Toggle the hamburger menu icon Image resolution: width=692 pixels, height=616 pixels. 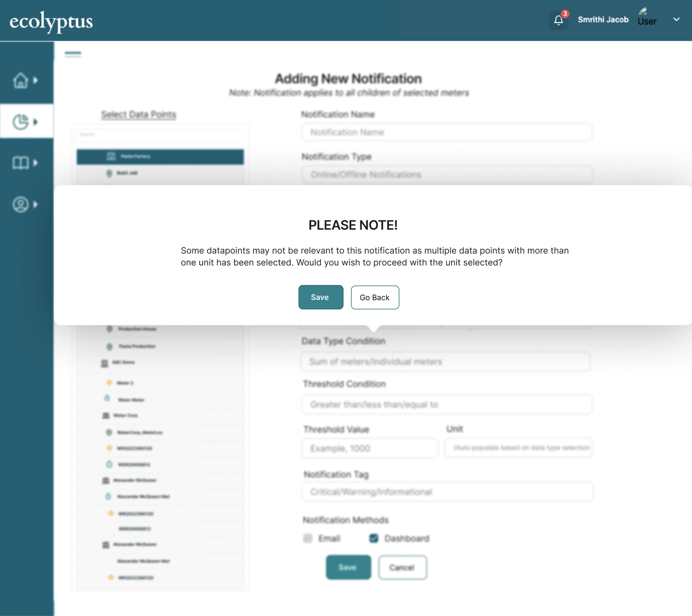tap(73, 54)
